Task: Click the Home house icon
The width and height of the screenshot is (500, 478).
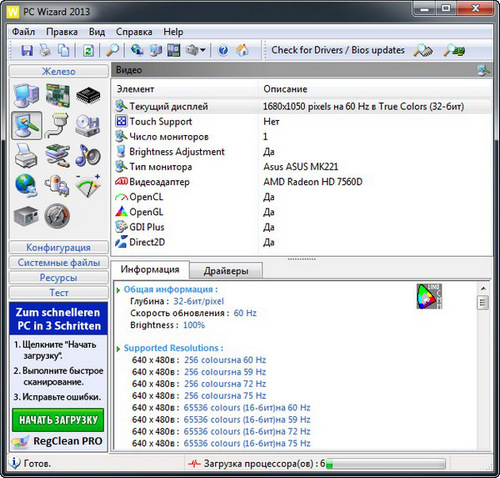Action: (242, 50)
